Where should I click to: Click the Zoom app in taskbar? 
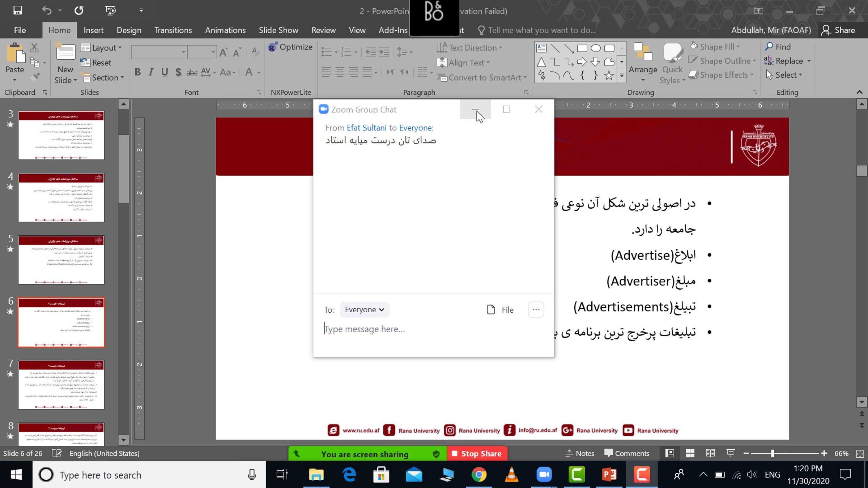[544, 475]
